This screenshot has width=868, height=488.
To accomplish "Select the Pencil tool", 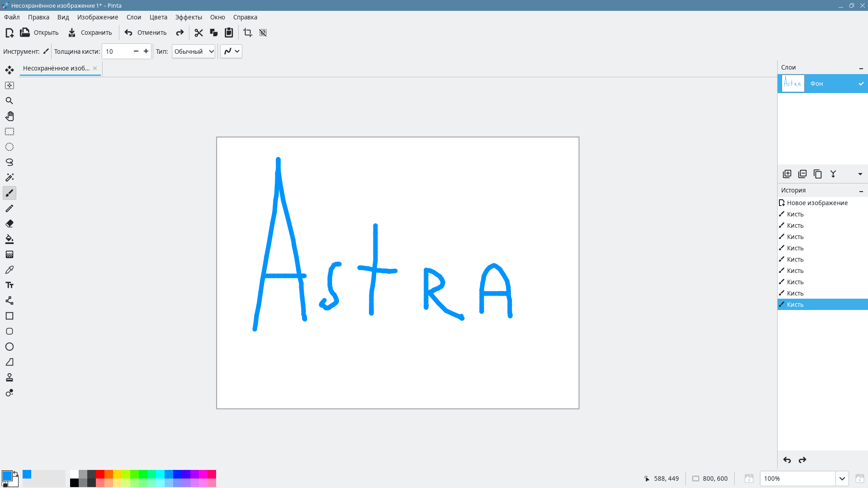I will [9, 208].
